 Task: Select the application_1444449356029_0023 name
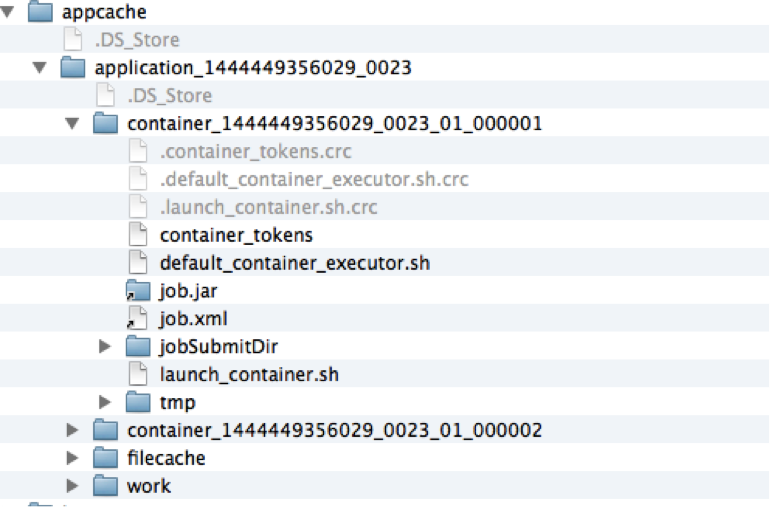(253, 68)
